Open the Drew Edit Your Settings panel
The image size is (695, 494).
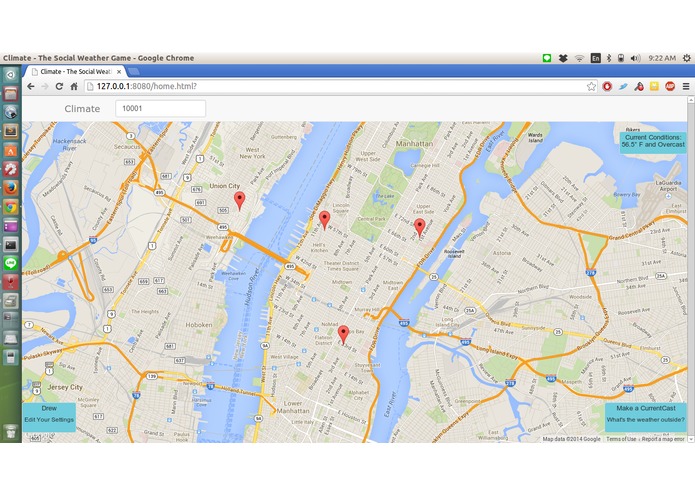point(49,417)
